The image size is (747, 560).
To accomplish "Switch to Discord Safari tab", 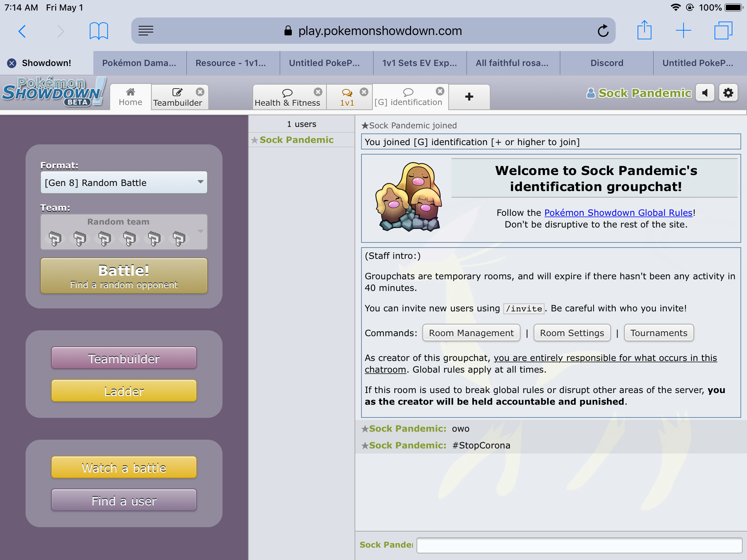I will click(607, 63).
